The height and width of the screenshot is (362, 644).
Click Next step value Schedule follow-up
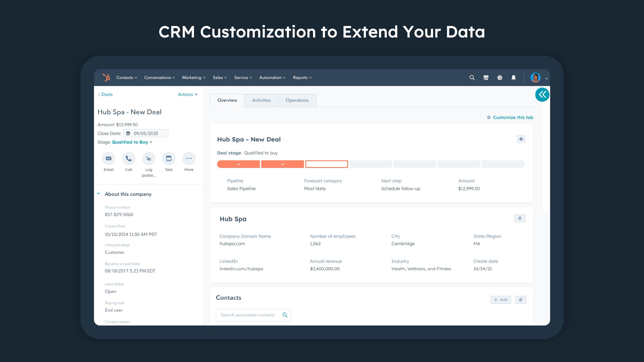click(x=401, y=189)
